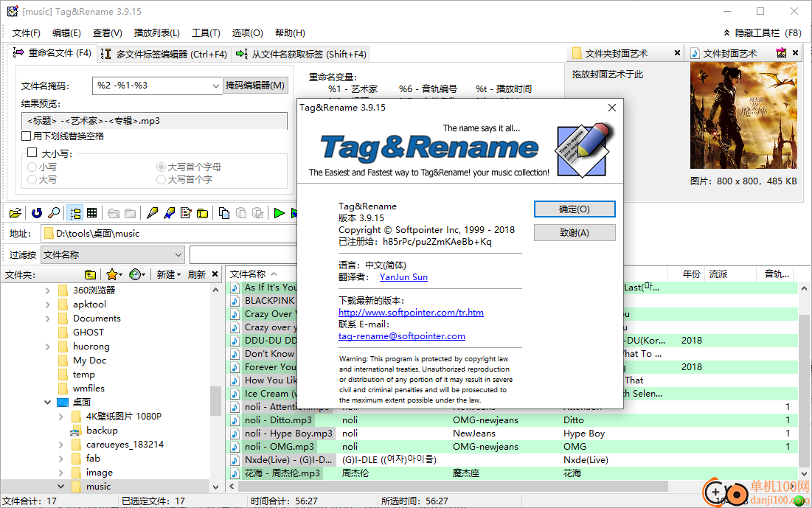This screenshot has height=508, width=812.
Task: Click the open folder toolbar icon
Action: 15,213
